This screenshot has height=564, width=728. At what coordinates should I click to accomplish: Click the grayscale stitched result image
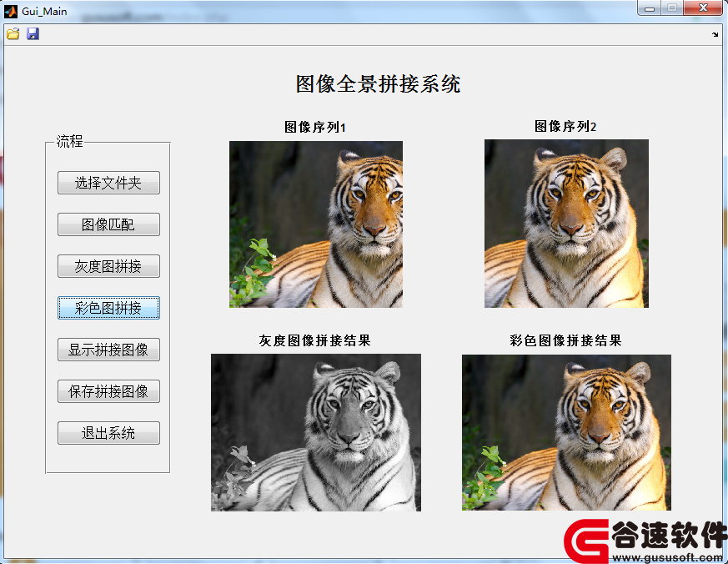(316, 432)
